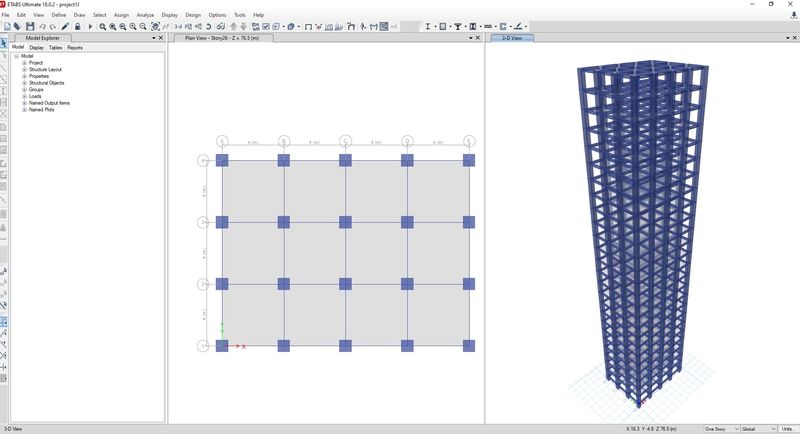Select the 3-D View window tab

511,38
